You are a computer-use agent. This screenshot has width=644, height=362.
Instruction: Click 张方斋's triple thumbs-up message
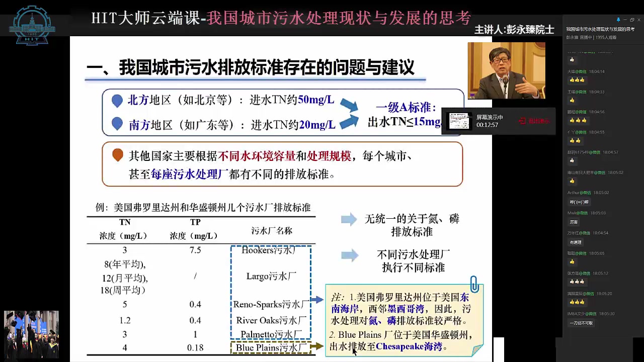pos(577,282)
